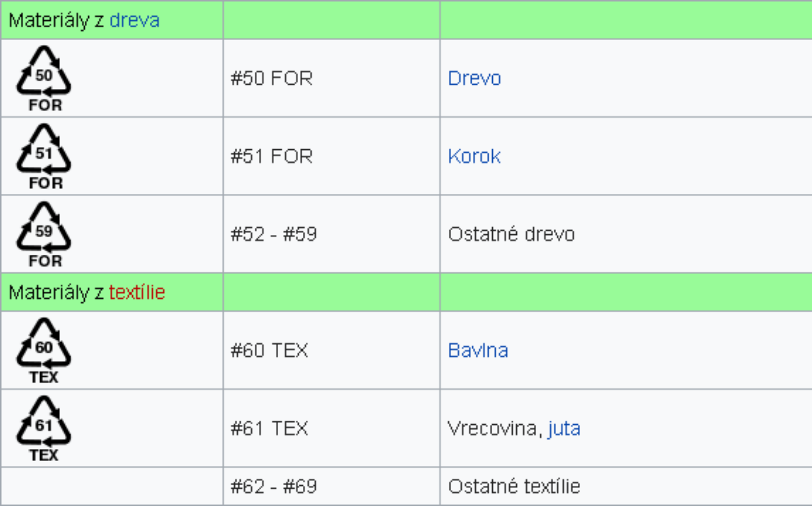812x506 pixels.
Task: Follow the Korok link
Action: pos(475,156)
